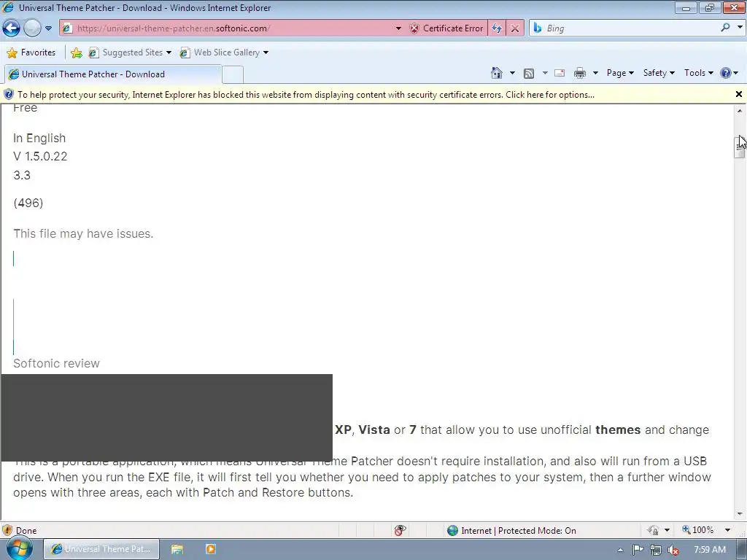
Task: Click the bold word 'Vista' in review
Action: (x=374, y=429)
